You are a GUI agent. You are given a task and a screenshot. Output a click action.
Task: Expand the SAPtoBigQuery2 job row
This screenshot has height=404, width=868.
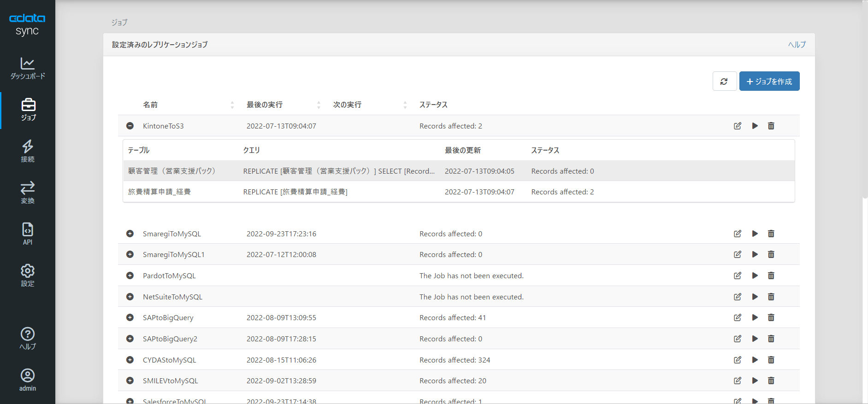(130, 339)
